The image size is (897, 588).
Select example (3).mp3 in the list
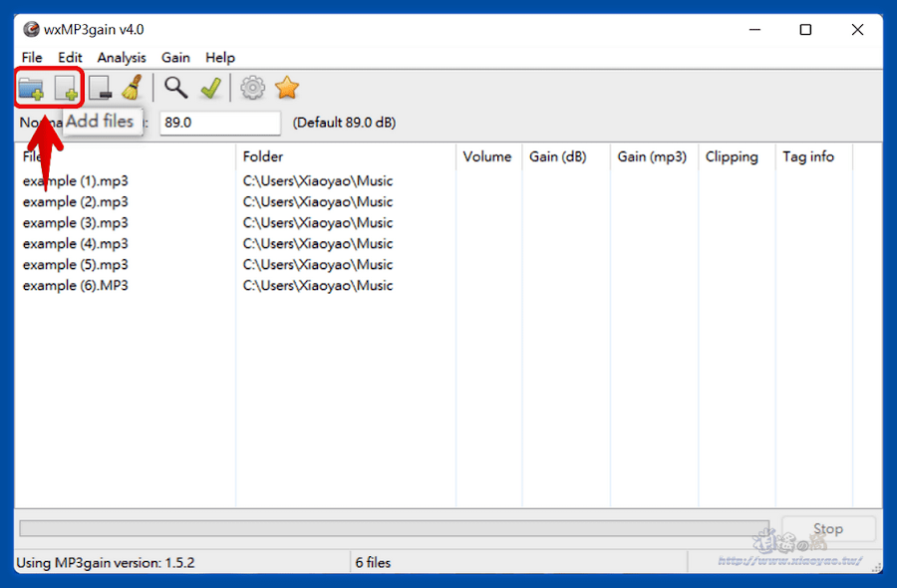[x=76, y=223]
